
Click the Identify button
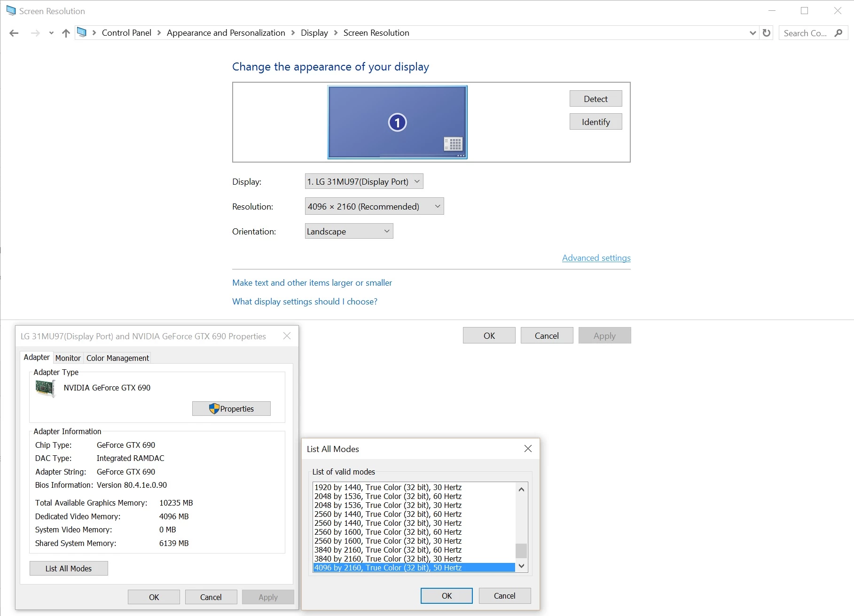[595, 122]
